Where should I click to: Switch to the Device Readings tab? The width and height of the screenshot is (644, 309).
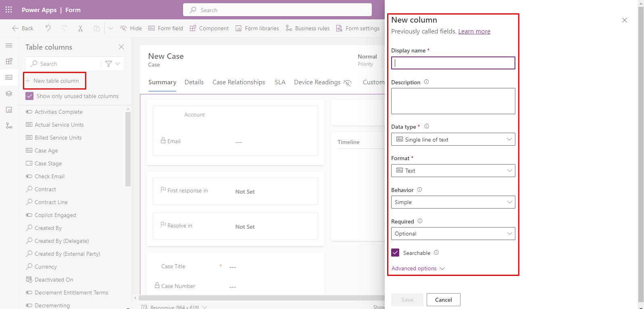tap(317, 82)
